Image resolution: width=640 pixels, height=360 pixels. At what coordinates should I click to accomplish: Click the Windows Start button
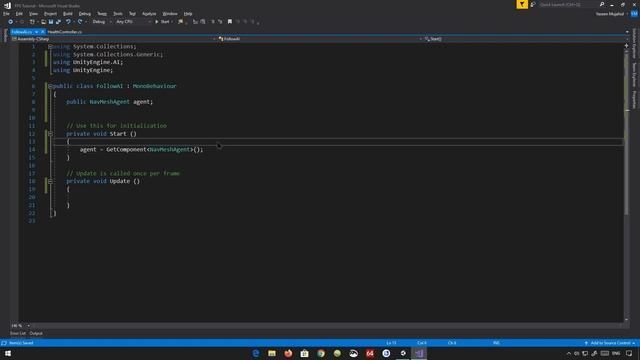pyautogui.click(x=8, y=353)
